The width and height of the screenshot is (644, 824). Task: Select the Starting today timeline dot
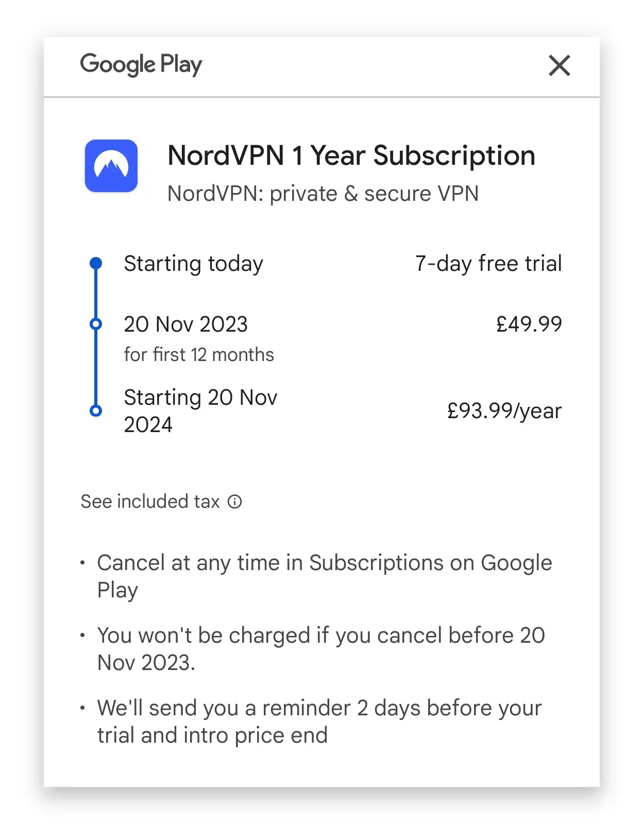click(96, 263)
